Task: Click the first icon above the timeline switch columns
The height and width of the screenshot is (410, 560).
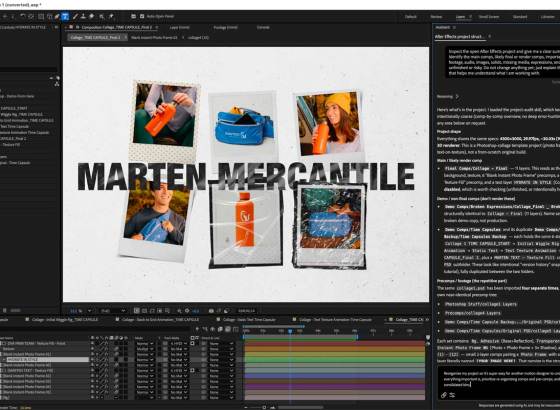Action: 198,329
